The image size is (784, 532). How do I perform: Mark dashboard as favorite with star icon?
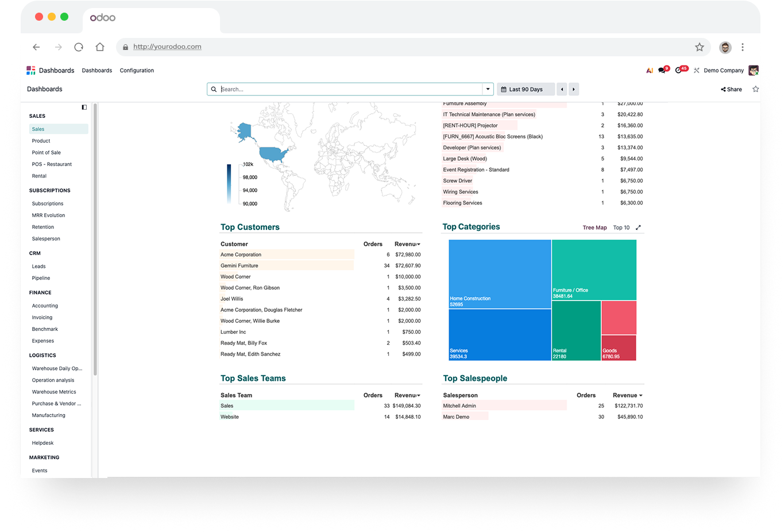tap(756, 89)
